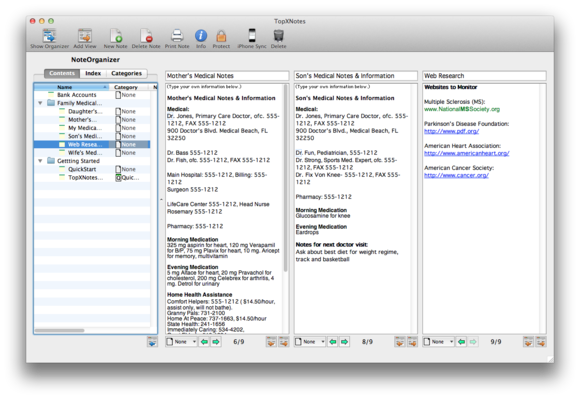
Task: Click the Son's Medical Notes & Information title field
Action: [355, 76]
